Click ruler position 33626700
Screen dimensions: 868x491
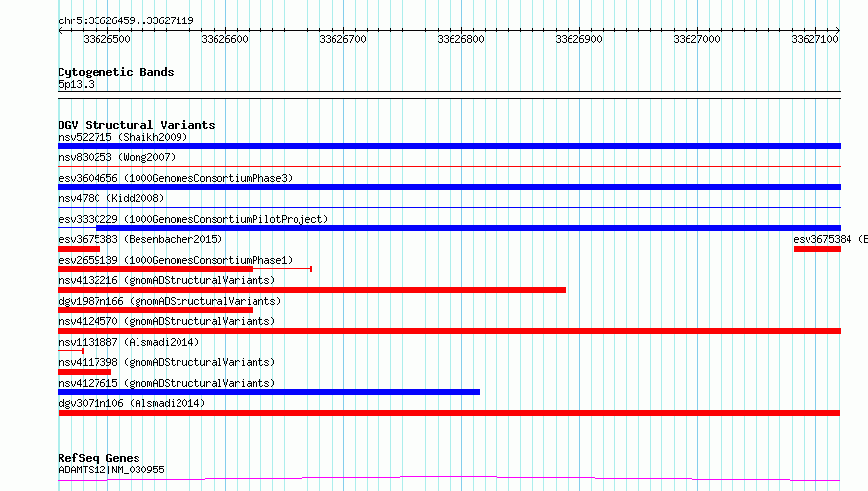coord(342,39)
